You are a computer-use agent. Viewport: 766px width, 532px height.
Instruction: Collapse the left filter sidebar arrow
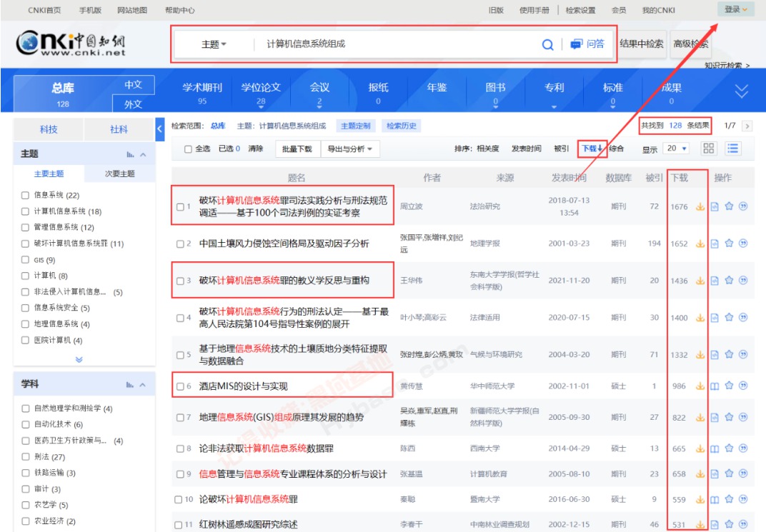[x=160, y=129]
